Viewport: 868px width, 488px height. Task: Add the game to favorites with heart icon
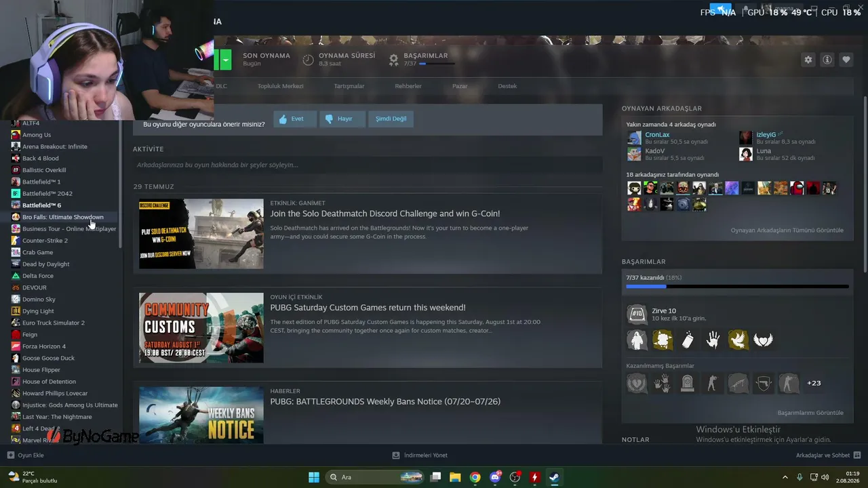click(846, 60)
